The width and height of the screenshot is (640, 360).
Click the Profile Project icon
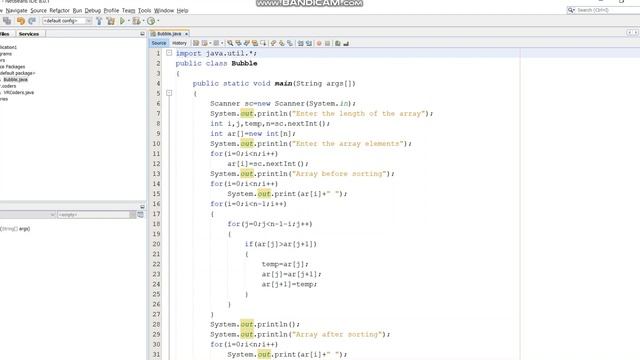pos(151,21)
